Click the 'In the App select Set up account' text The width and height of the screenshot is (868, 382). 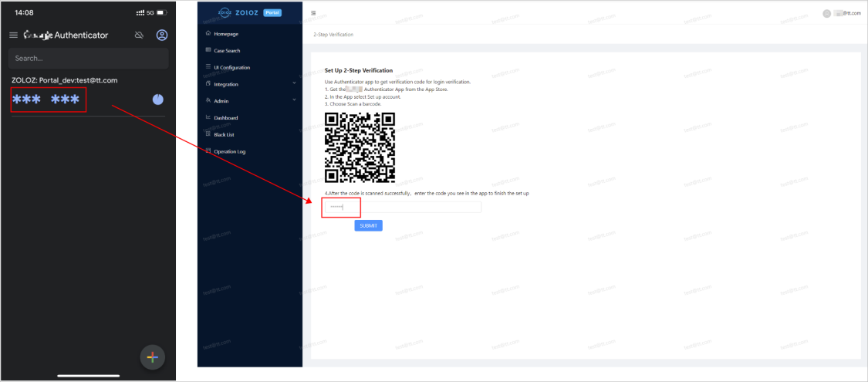(x=363, y=97)
